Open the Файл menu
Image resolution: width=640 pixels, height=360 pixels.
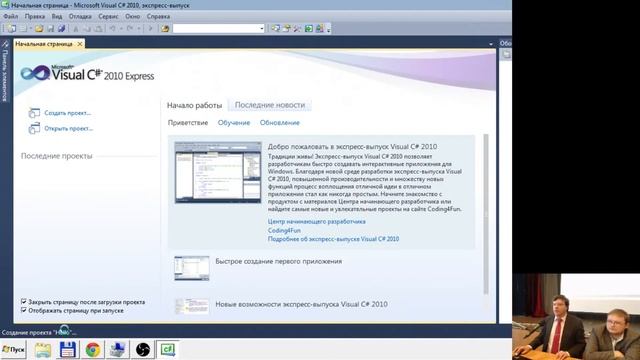(11, 16)
